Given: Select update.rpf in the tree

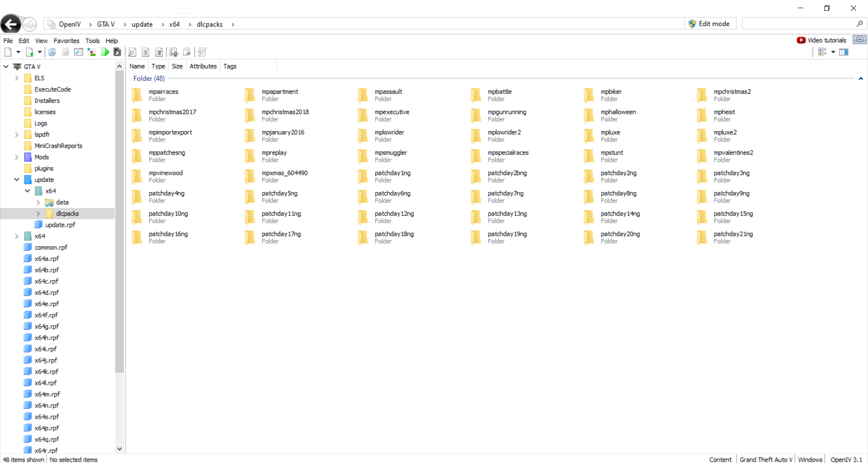Looking at the screenshot, I should 60,225.
